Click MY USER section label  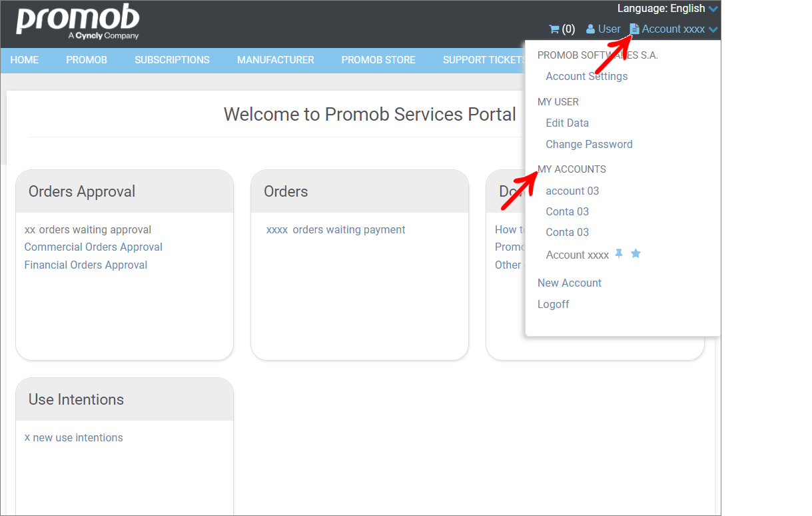558,102
